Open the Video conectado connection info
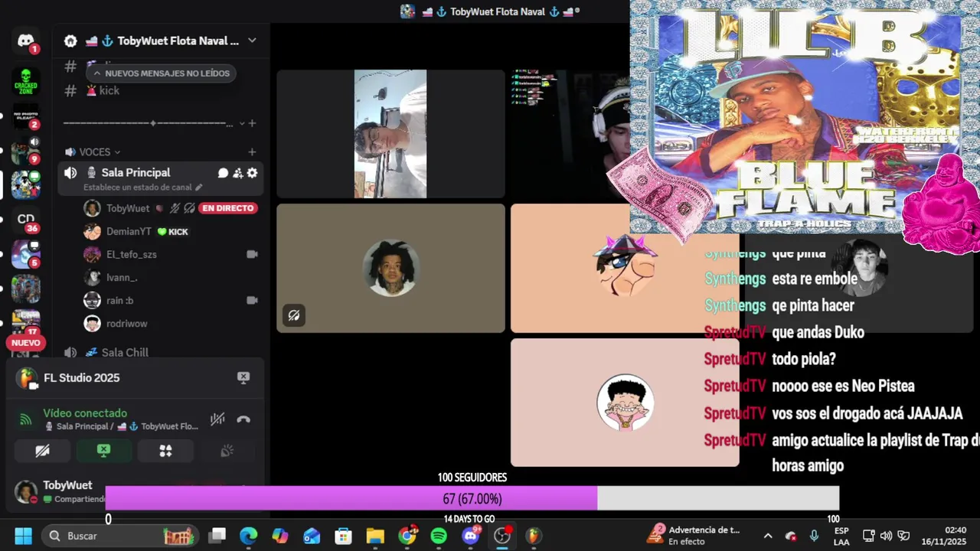This screenshot has height=551, width=980. [x=85, y=413]
